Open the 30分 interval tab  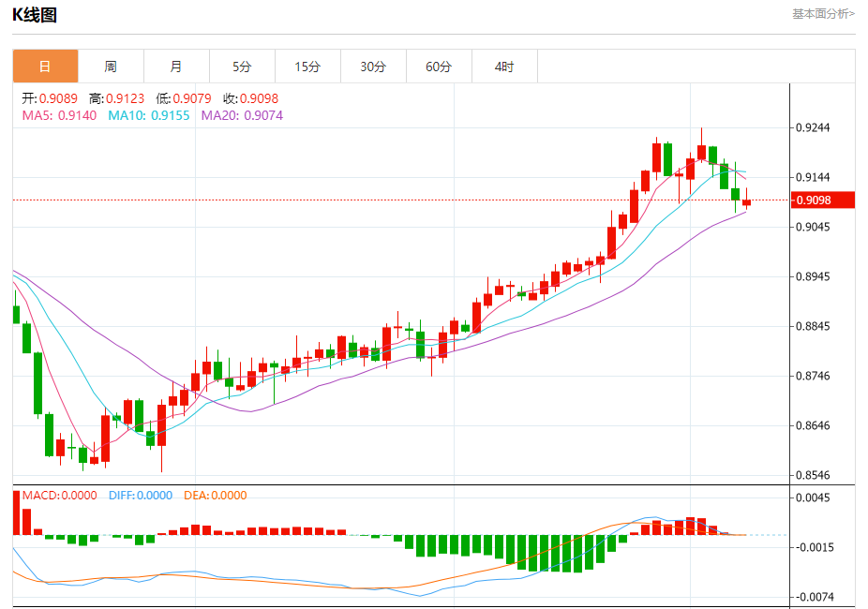[x=373, y=67]
